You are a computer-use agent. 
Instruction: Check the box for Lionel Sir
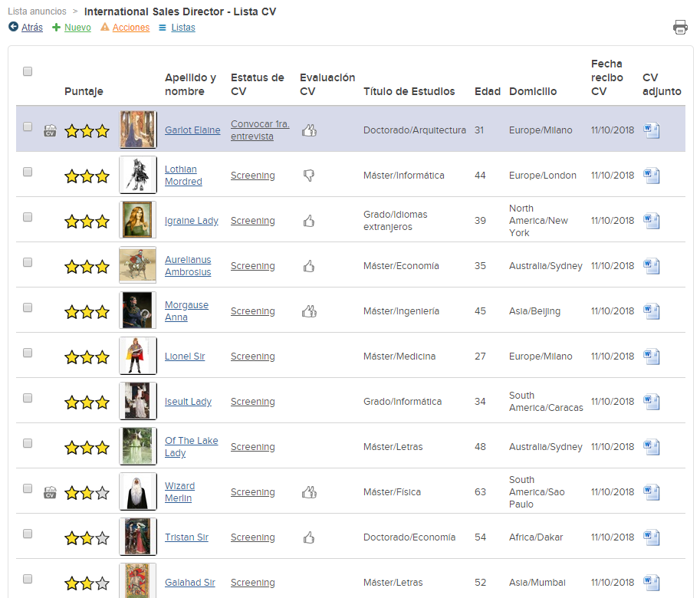[x=28, y=353]
